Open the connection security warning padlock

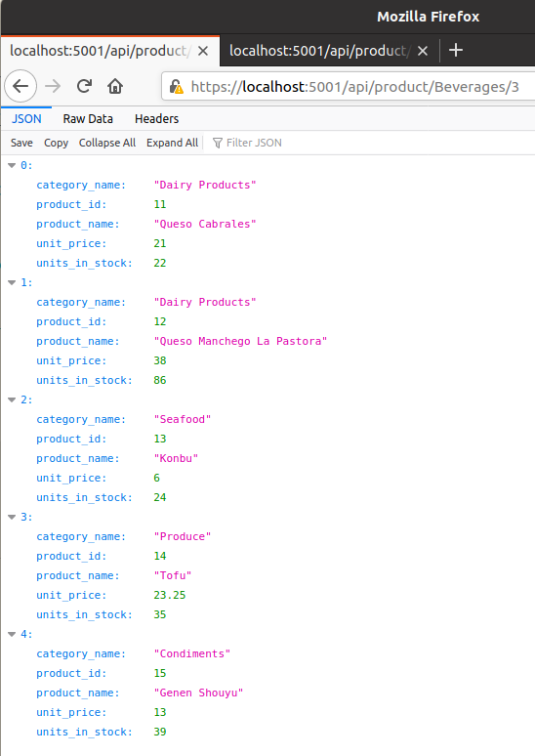pyautogui.click(x=177, y=87)
